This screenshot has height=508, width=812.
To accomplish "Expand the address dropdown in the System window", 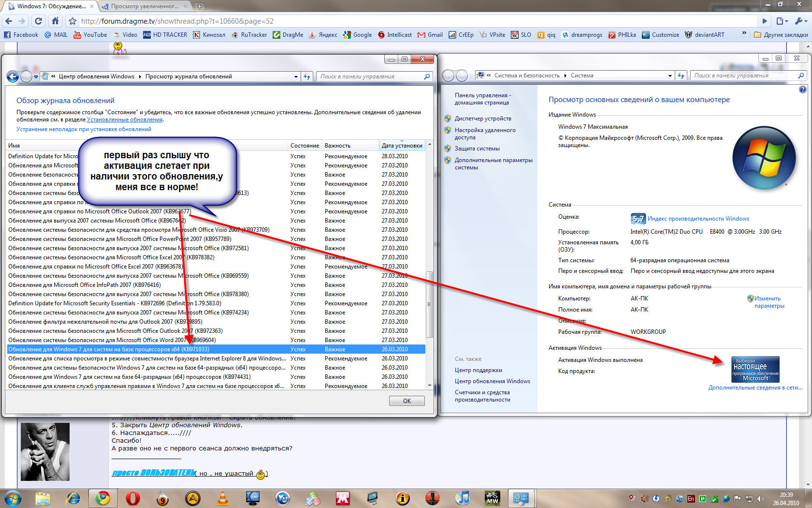I will click(670, 75).
